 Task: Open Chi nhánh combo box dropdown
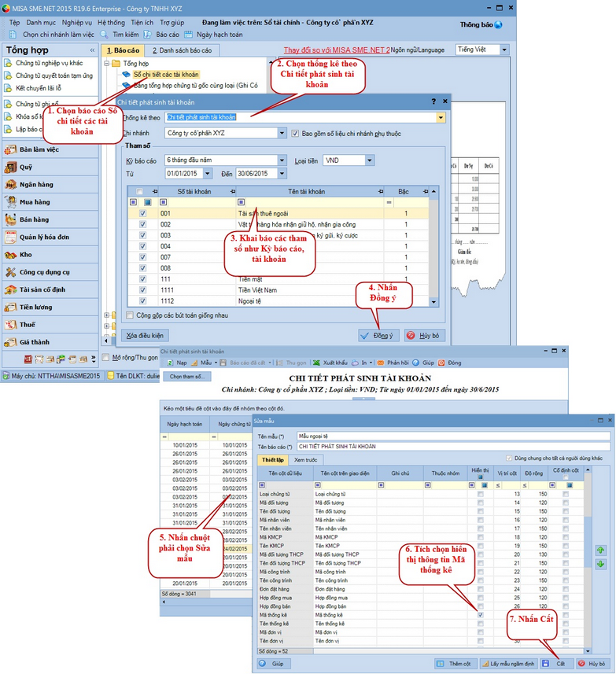click(282, 133)
